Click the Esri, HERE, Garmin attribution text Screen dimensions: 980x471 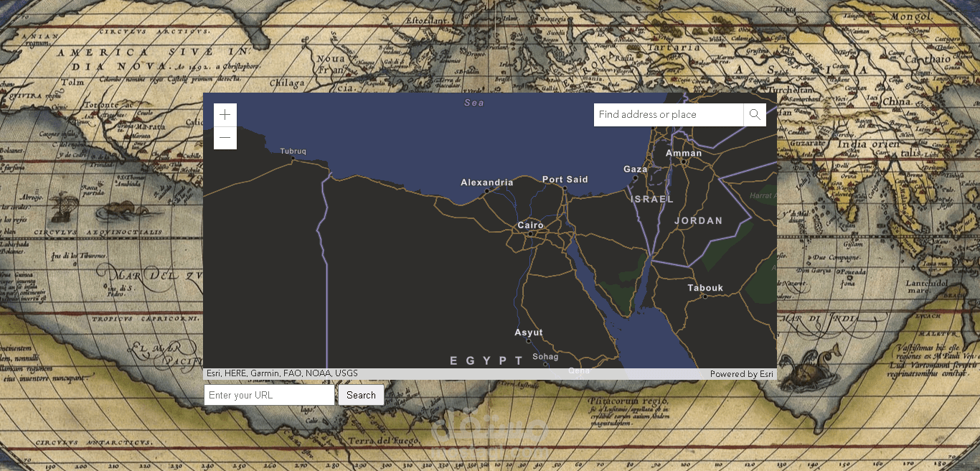tap(282, 373)
